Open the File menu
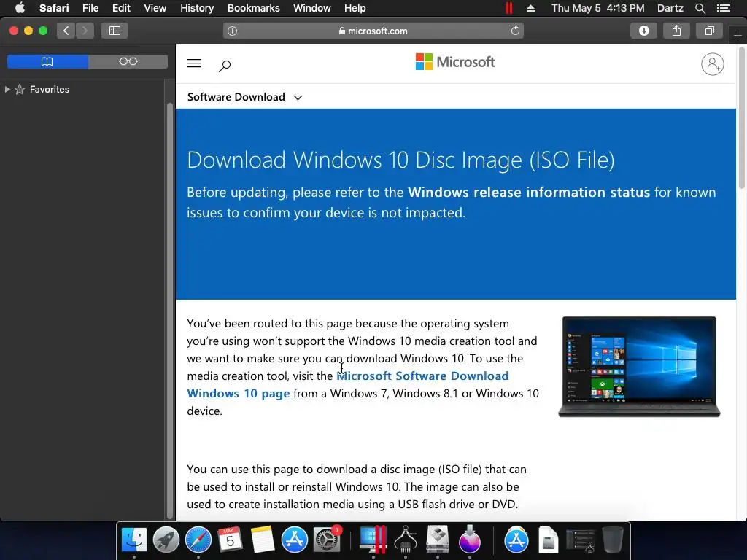The height and width of the screenshot is (560, 747). 90,8
